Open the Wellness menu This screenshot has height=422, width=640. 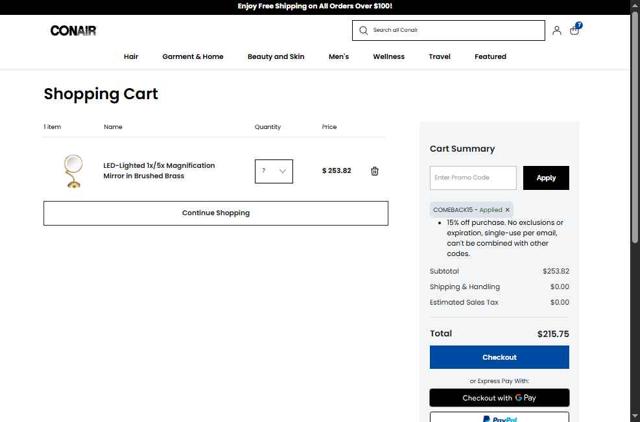(x=389, y=57)
